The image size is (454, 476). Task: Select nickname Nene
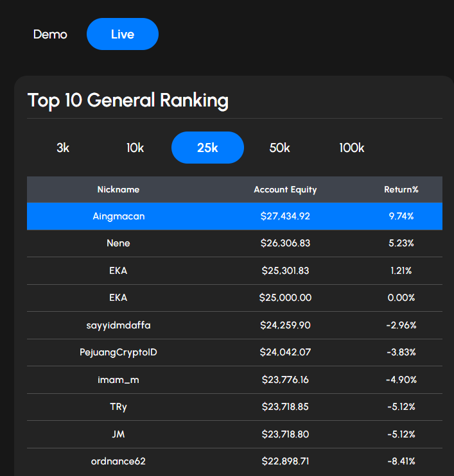(x=118, y=243)
